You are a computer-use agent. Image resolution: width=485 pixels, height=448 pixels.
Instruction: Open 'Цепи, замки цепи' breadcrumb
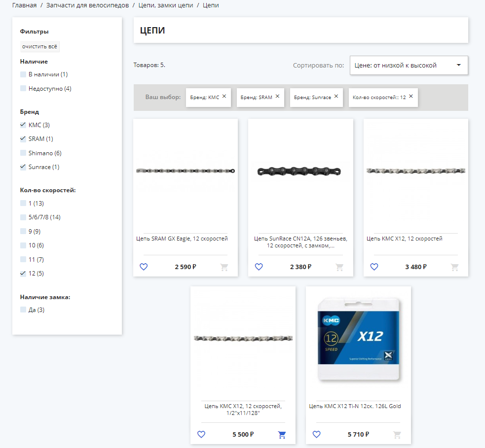coord(166,5)
